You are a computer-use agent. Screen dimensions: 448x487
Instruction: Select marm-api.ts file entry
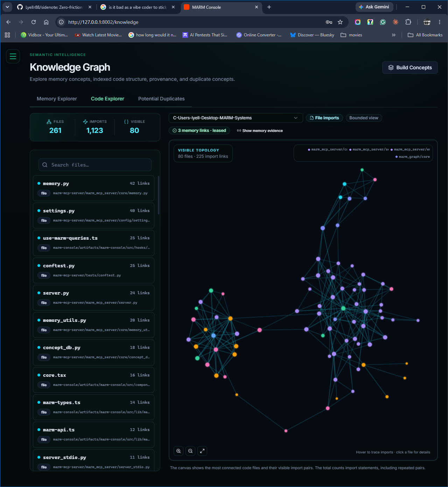pyautogui.click(x=93, y=435)
